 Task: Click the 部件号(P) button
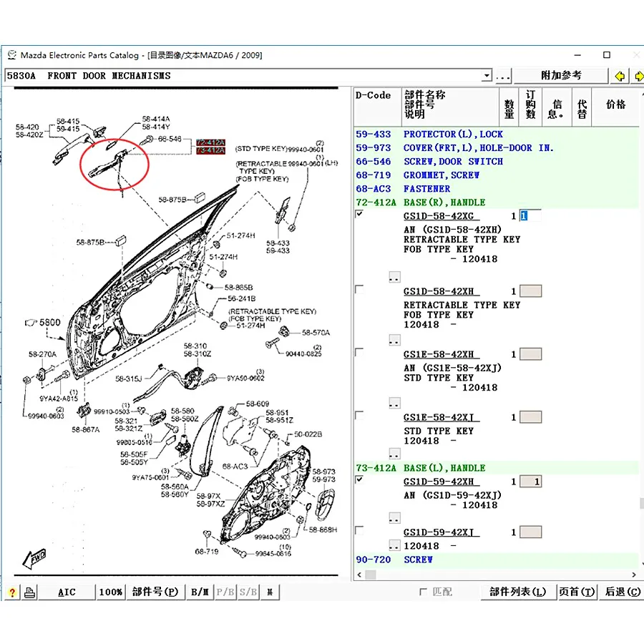(x=155, y=592)
